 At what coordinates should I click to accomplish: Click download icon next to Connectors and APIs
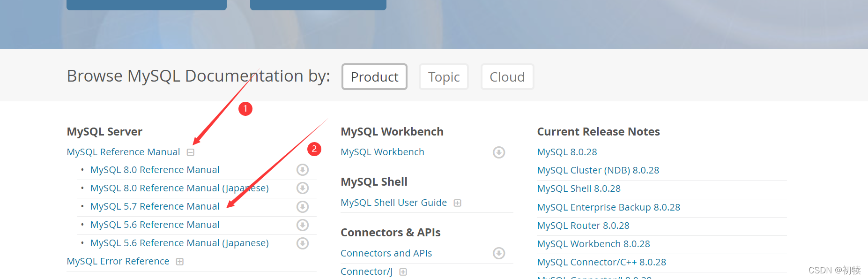[499, 253]
